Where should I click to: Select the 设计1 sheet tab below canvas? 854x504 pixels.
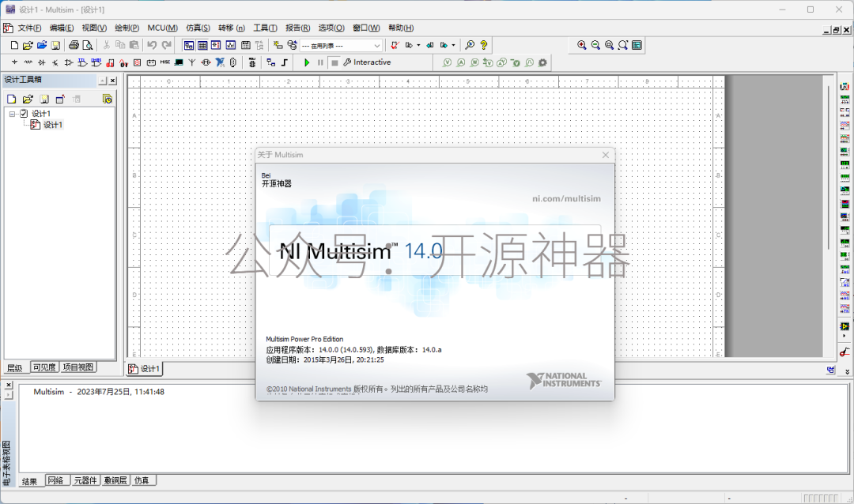[145, 369]
